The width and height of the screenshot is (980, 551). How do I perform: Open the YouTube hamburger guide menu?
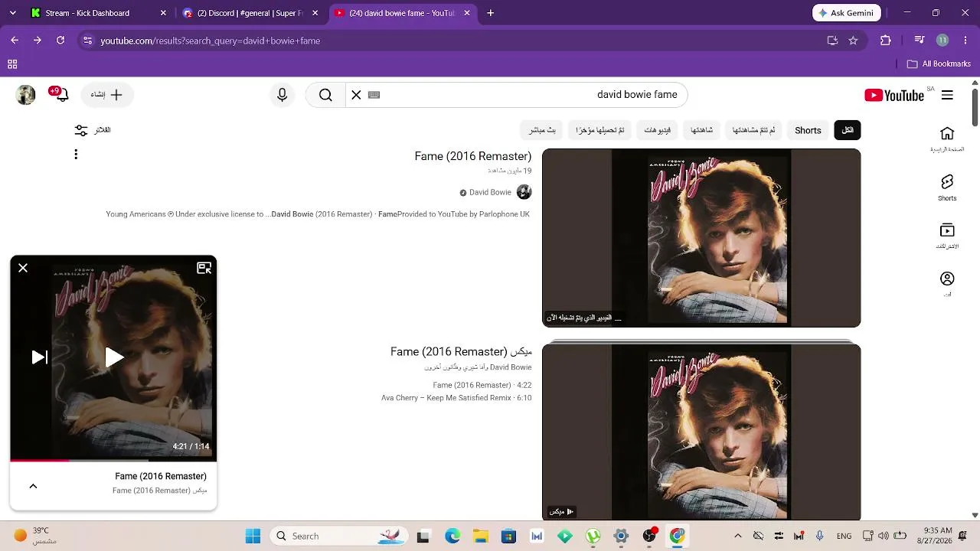(947, 95)
